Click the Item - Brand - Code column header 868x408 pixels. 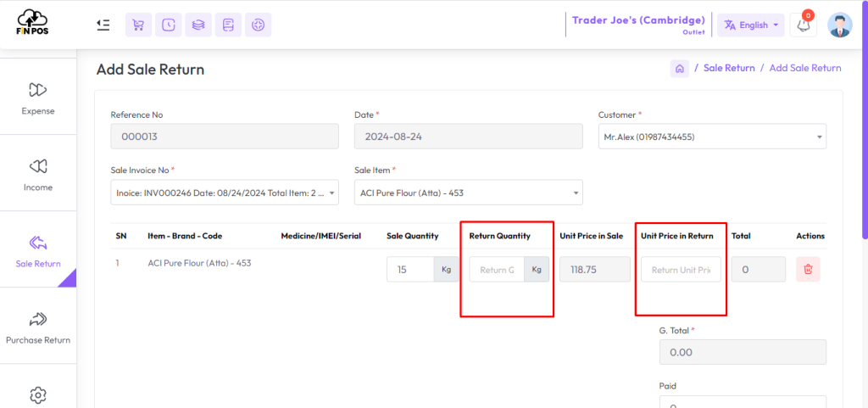185,236
